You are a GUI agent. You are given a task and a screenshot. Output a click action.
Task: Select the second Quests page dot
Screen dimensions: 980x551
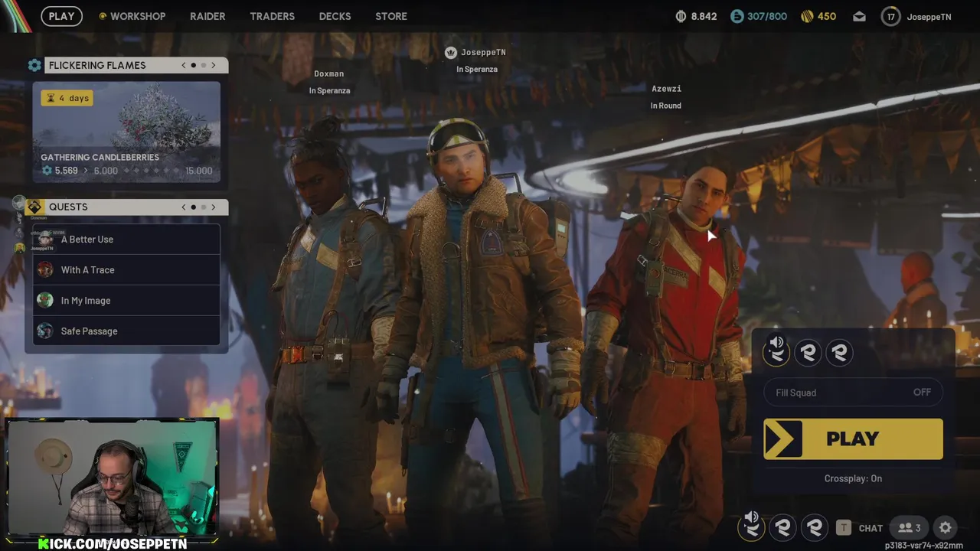[203, 207]
